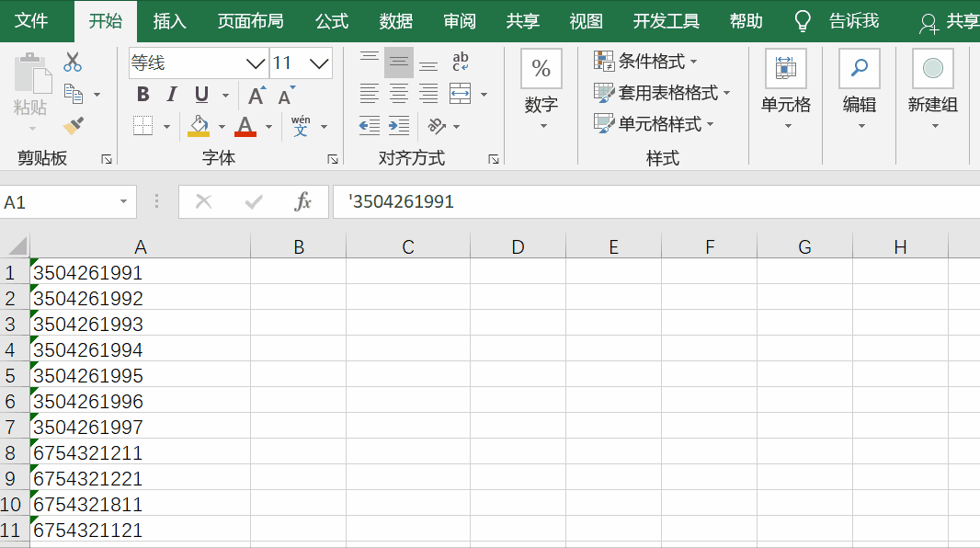This screenshot has height=548, width=980.
Task: Switch to the 公式 tab
Action: pyautogui.click(x=331, y=21)
